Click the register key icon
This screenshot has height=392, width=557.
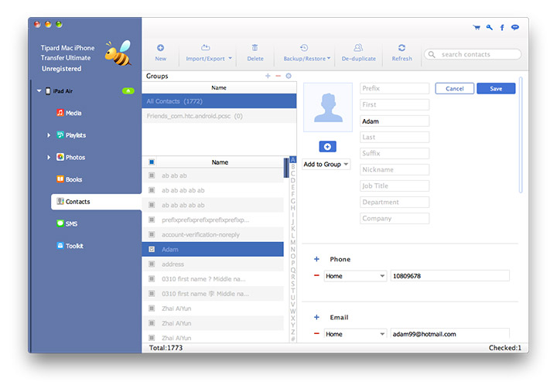point(490,27)
